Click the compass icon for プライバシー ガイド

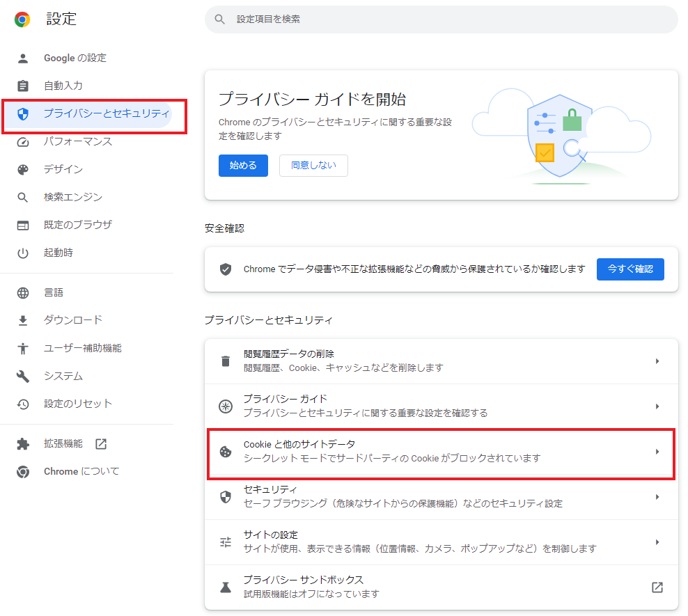coord(226,406)
